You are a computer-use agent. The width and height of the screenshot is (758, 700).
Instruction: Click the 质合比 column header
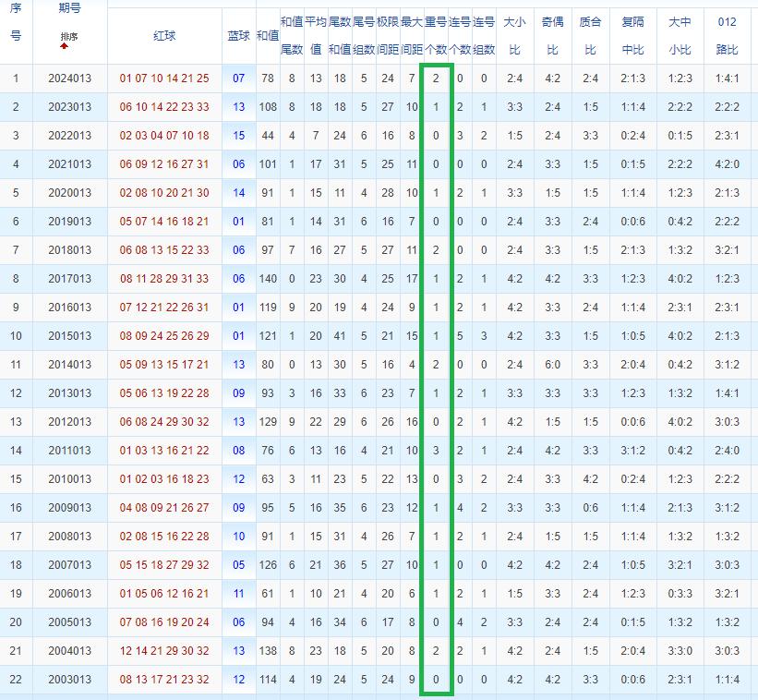click(x=590, y=35)
